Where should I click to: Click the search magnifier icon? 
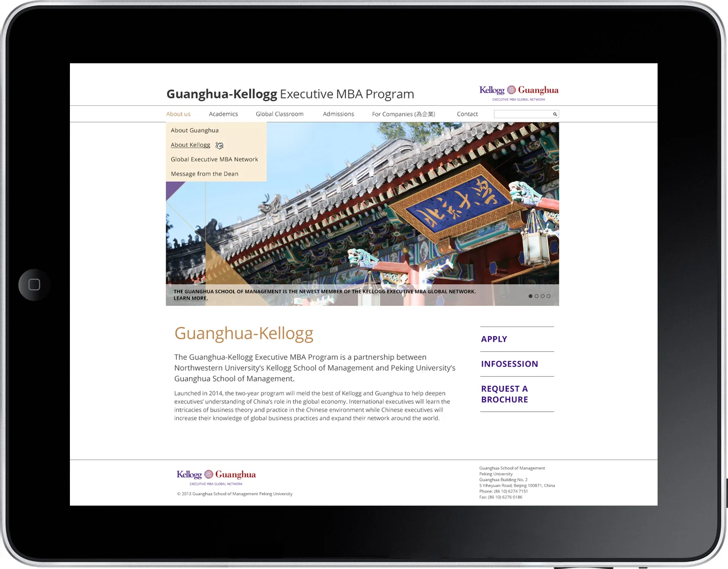point(555,114)
